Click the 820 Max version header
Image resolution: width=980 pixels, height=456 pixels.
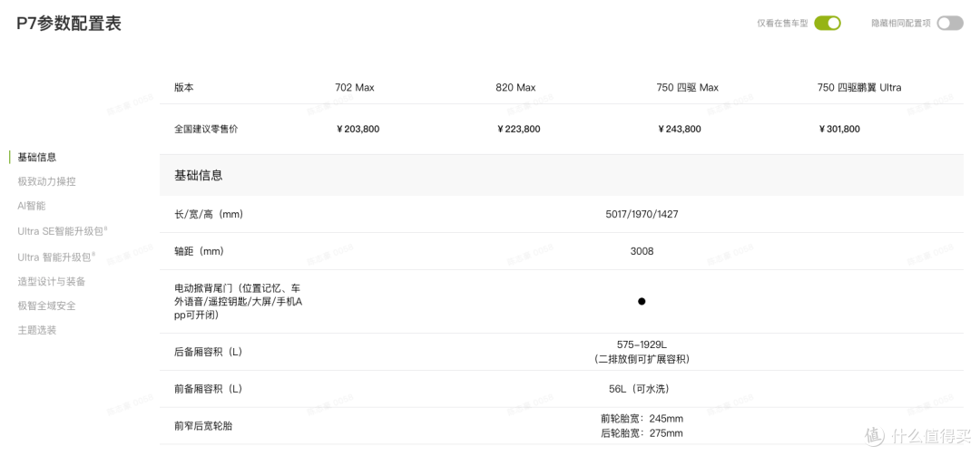point(515,87)
